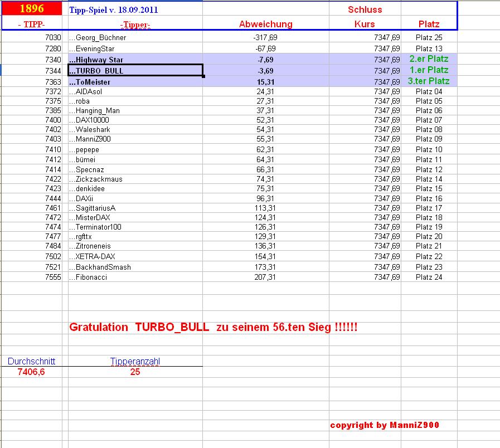Click the Platz 24 cell
Image resolution: width=500 pixels, height=448 pixels.
(x=429, y=277)
